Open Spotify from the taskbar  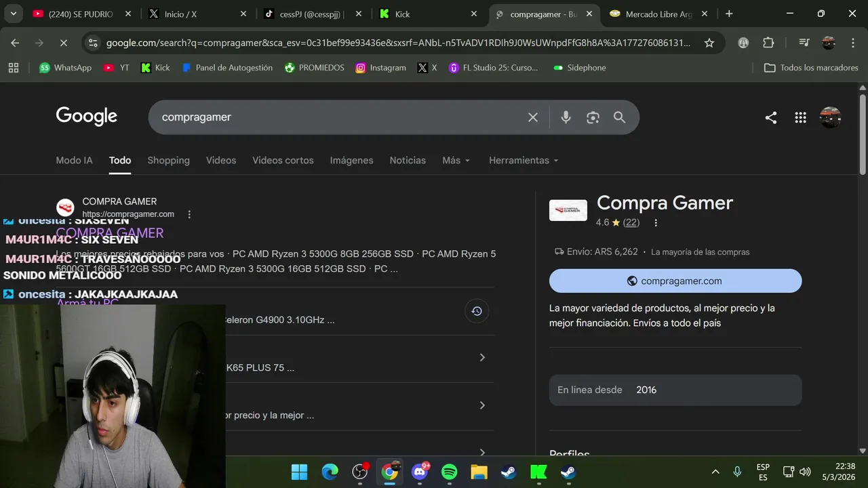pyautogui.click(x=449, y=472)
